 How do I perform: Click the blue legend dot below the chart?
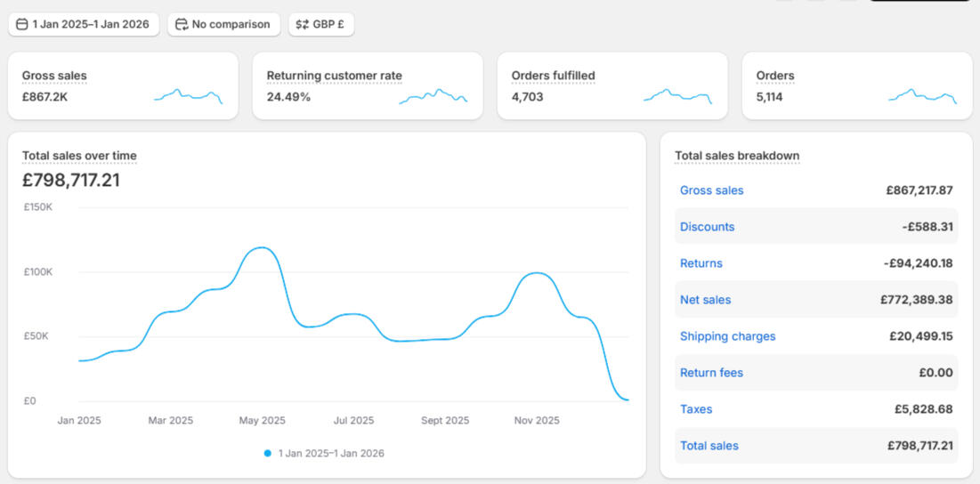click(267, 453)
